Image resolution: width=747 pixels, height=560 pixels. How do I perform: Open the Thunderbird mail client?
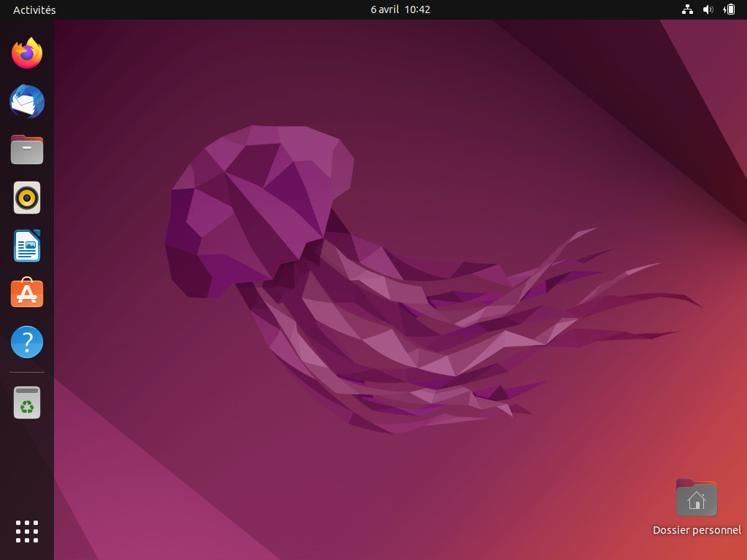point(27,101)
